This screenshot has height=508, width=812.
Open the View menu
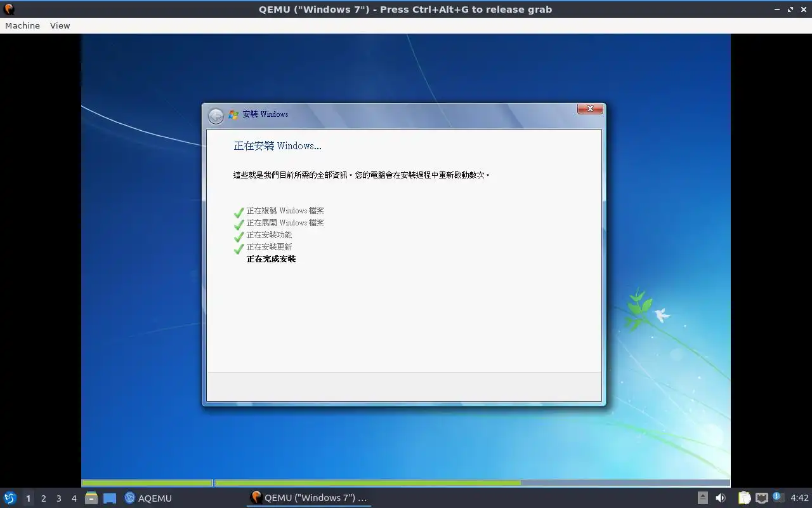(60, 25)
